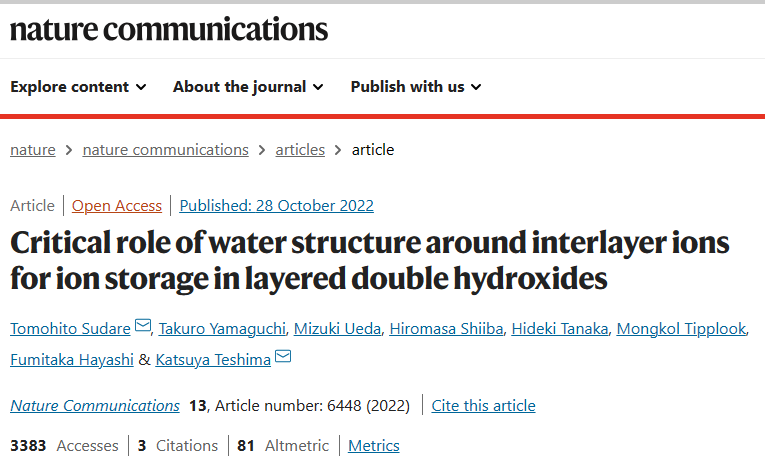Navigate to the articles breadcrumb
765x472 pixels.
(x=300, y=150)
